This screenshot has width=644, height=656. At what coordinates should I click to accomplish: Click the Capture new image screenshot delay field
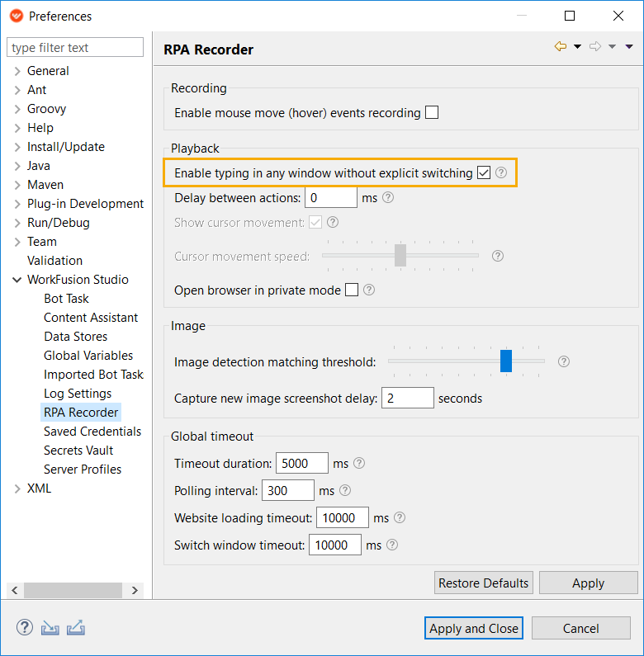tap(407, 398)
